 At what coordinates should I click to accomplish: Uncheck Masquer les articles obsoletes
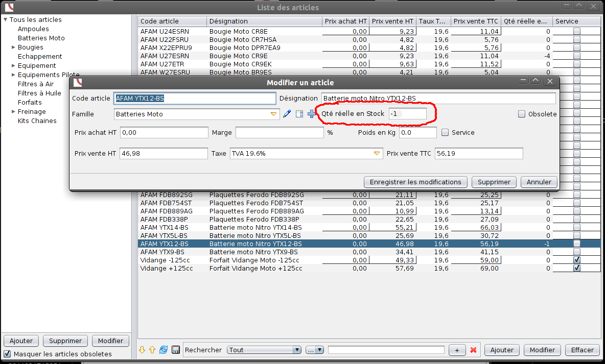coord(8,354)
